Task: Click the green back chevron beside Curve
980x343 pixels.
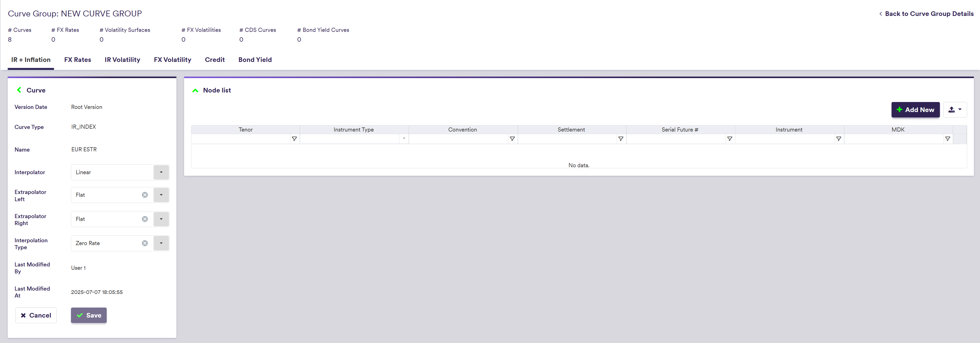Action: pyautogui.click(x=19, y=90)
